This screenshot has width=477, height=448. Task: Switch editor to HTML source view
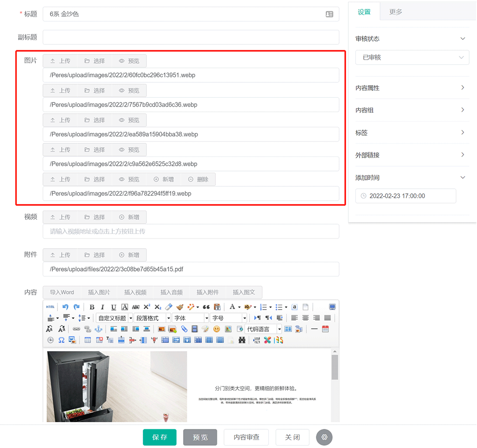point(50,307)
